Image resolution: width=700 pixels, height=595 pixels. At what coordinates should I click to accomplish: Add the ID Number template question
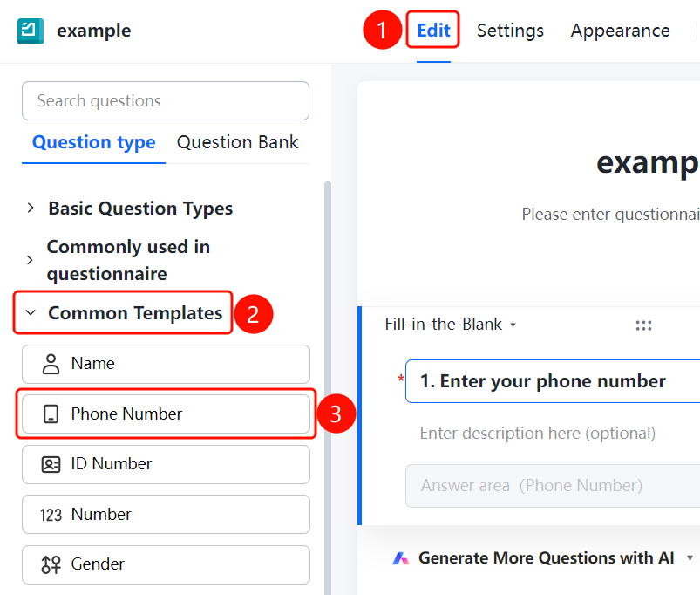pos(166,464)
